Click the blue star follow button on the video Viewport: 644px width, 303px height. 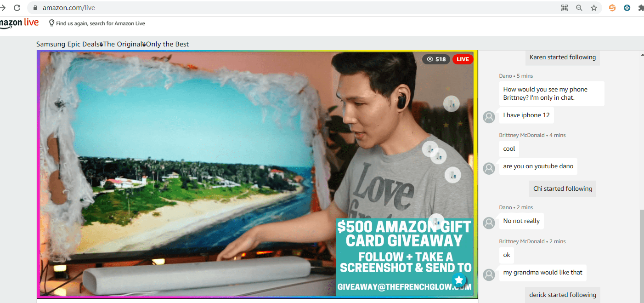pos(459,280)
